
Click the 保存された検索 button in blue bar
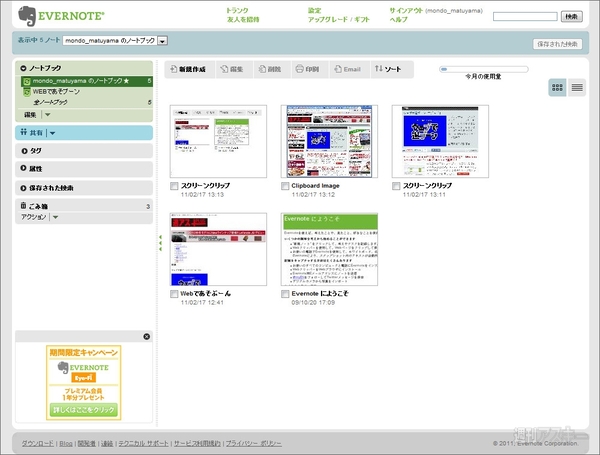pos(558,44)
